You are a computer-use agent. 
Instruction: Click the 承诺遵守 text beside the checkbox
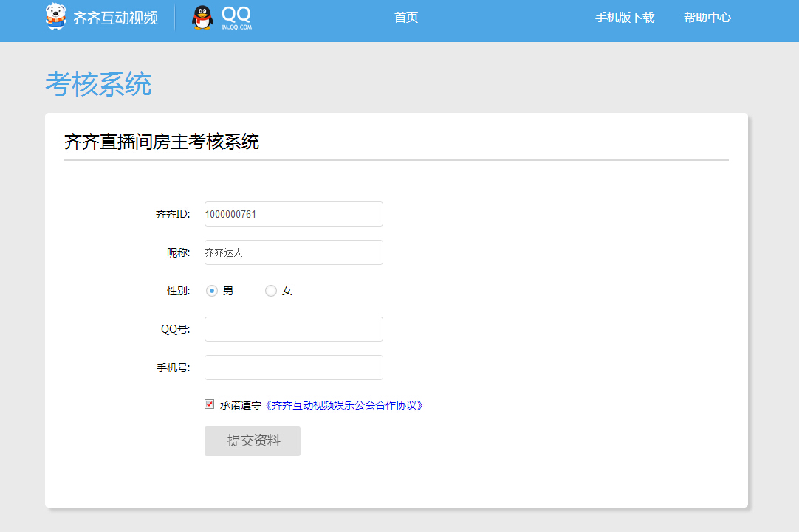(241, 405)
